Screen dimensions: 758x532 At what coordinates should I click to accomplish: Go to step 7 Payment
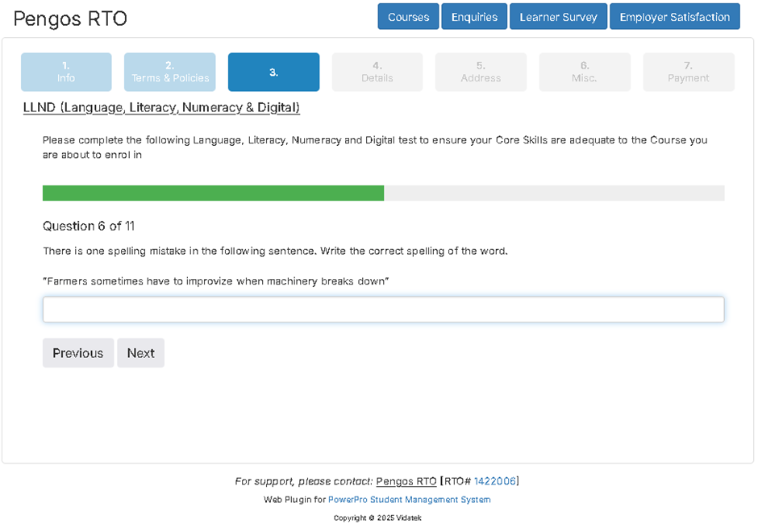[689, 72]
